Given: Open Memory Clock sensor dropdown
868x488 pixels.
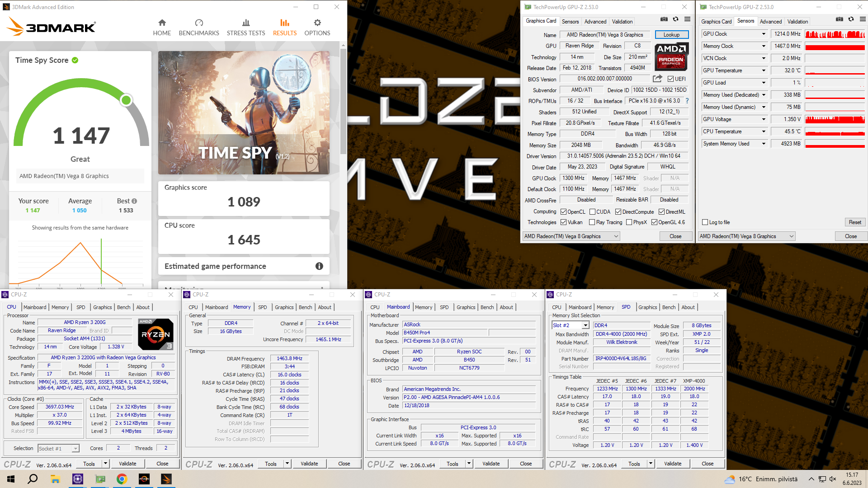Looking at the screenshot, I should click(764, 46).
